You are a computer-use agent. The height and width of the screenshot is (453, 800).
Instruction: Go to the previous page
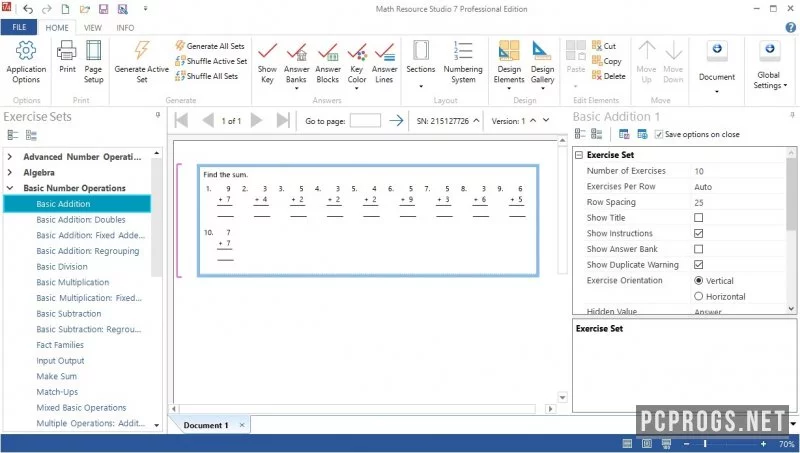point(208,120)
